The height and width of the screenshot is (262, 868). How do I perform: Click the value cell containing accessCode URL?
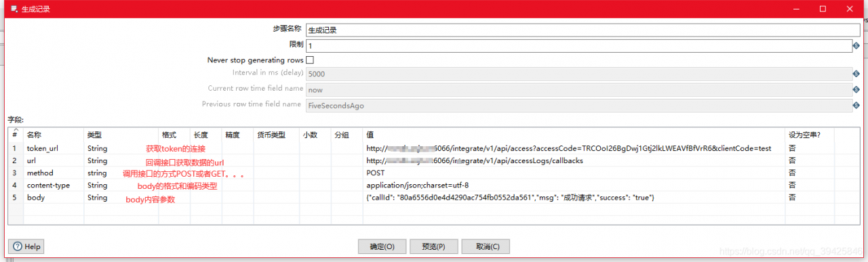click(574, 148)
